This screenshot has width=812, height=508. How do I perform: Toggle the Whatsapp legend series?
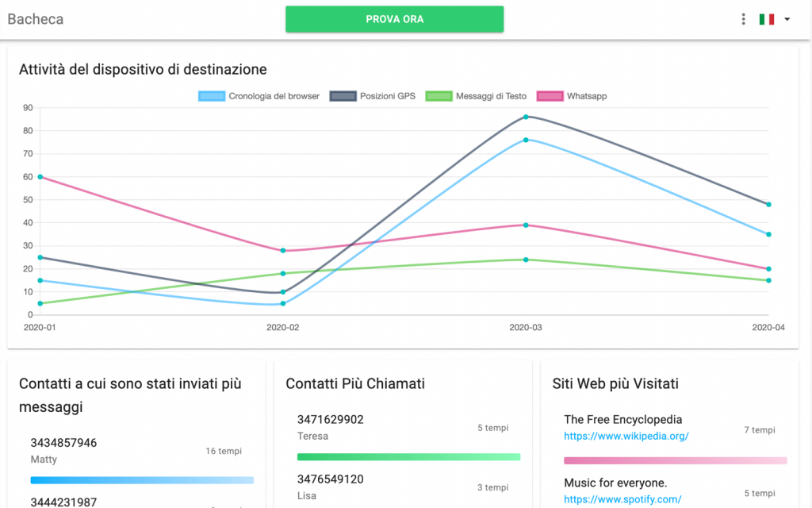coord(572,96)
